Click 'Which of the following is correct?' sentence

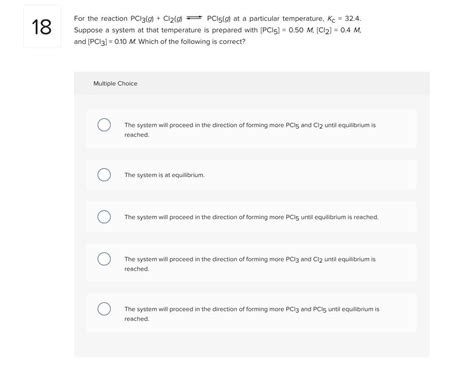[x=192, y=42]
